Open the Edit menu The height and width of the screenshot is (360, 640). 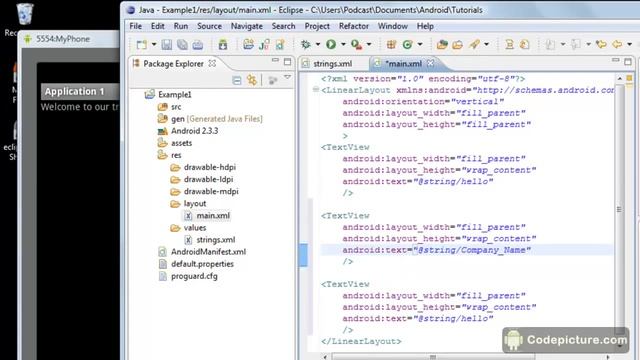tap(158, 26)
